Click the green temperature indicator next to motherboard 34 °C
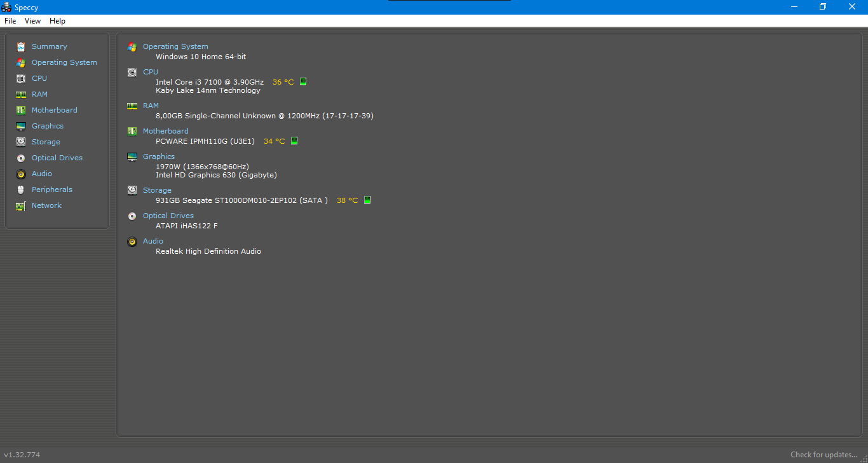The image size is (868, 463). click(x=294, y=141)
